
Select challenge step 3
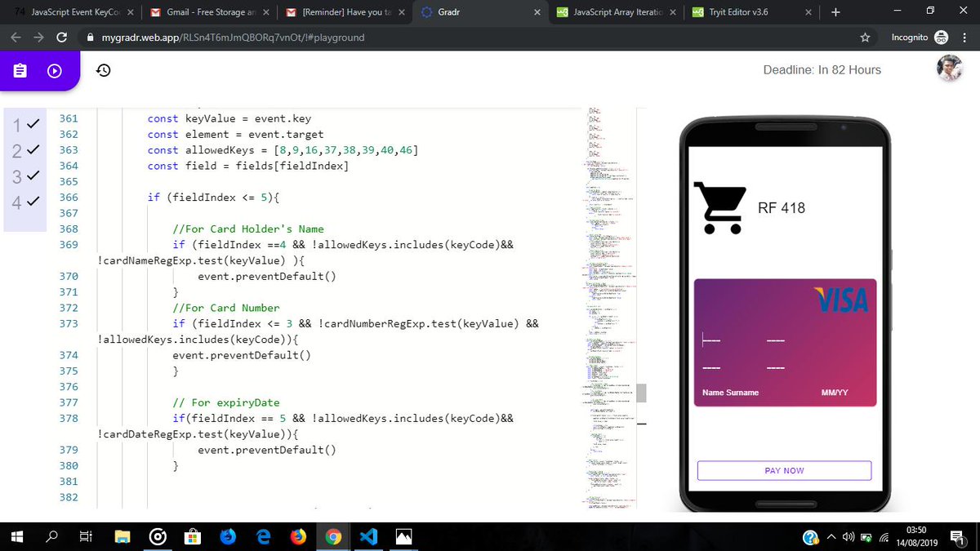25,176
